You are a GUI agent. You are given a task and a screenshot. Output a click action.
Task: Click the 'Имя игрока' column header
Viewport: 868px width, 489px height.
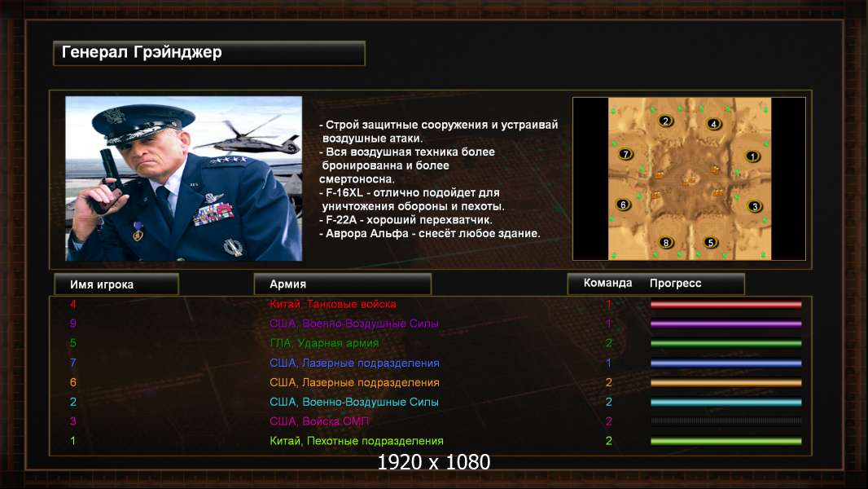click(x=116, y=284)
